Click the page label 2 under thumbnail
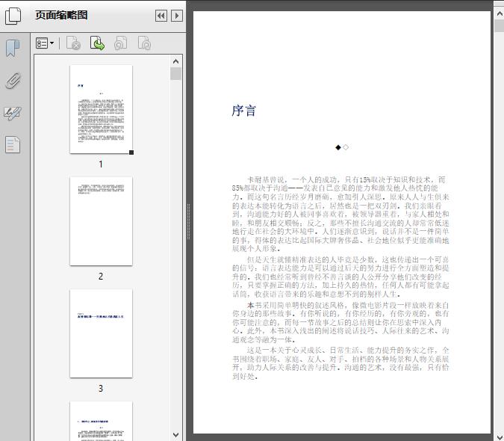Viewport: 504px width, 441px height. [x=101, y=276]
